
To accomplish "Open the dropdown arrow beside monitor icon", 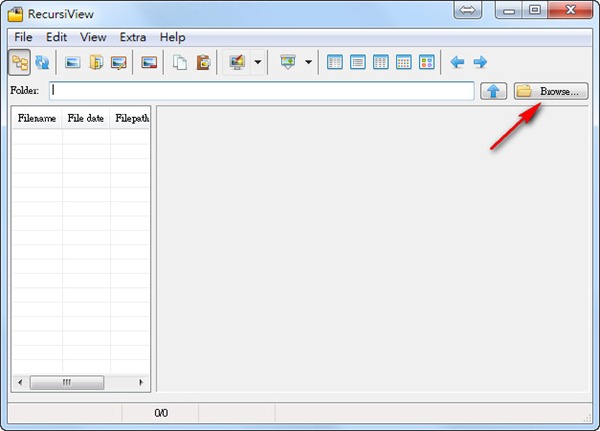I will pos(258,62).
